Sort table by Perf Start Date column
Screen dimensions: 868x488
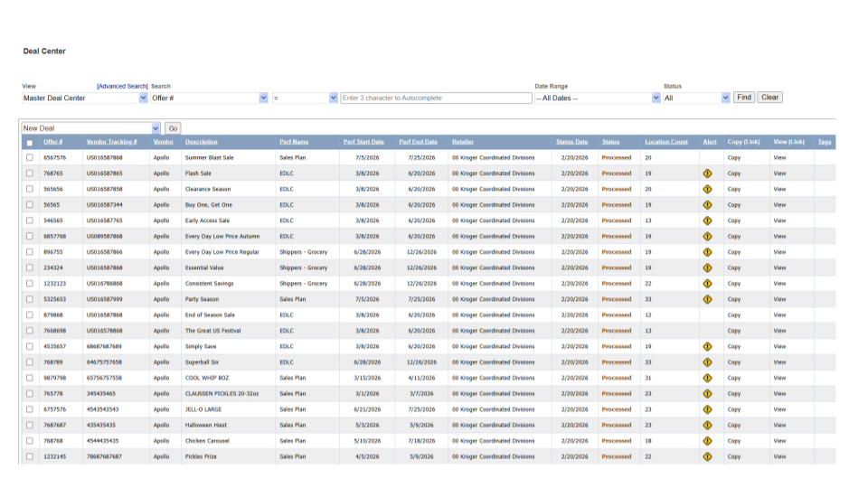363,142
